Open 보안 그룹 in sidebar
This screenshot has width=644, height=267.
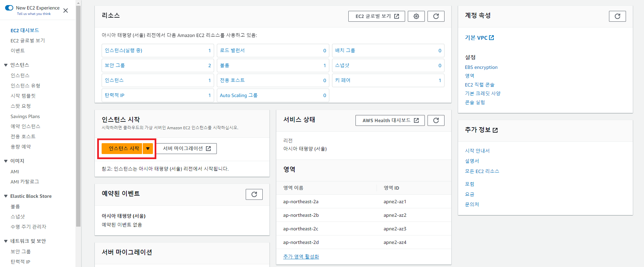pyautogui.click(x=21, y=251)
